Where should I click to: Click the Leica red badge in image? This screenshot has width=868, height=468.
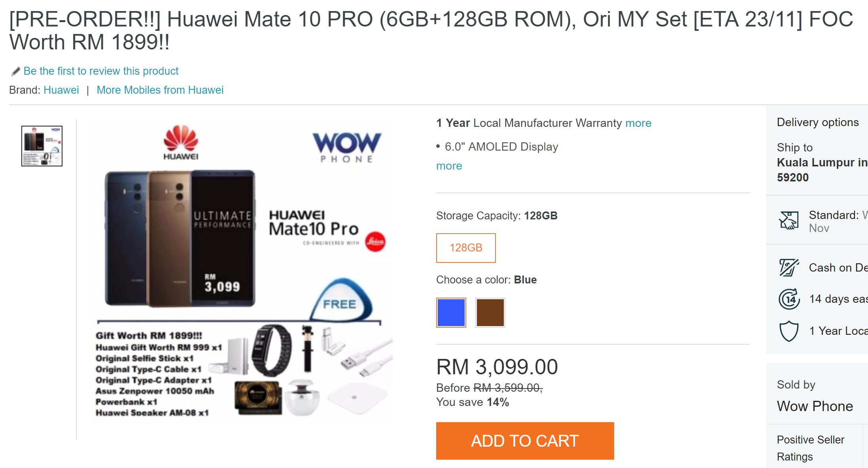[x=375, y=241]
